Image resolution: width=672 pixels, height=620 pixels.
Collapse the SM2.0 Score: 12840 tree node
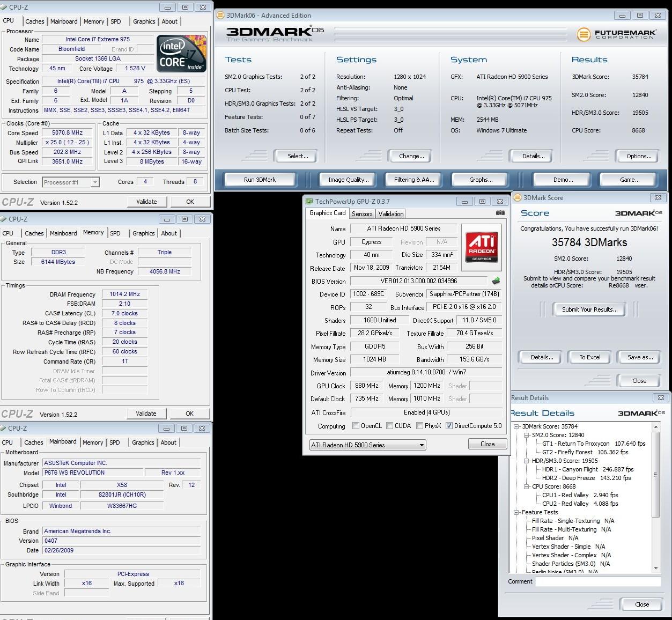pos(527,436)
